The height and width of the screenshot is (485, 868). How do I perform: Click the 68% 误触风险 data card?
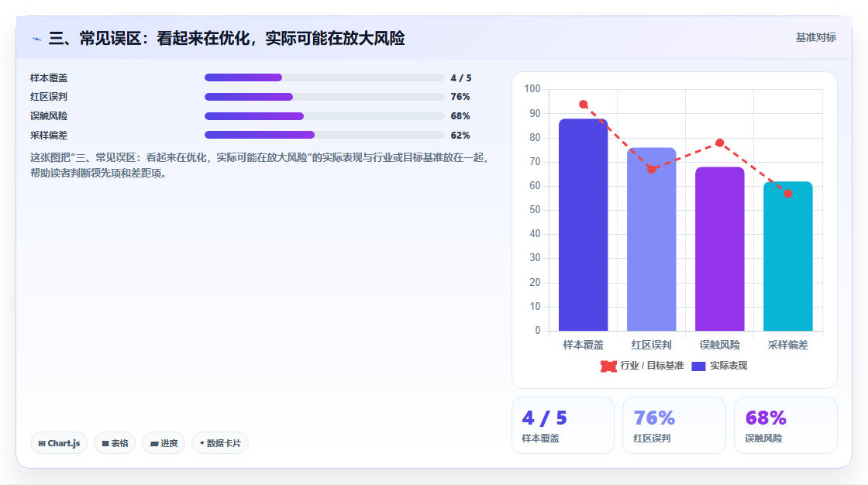coord(786,425)
